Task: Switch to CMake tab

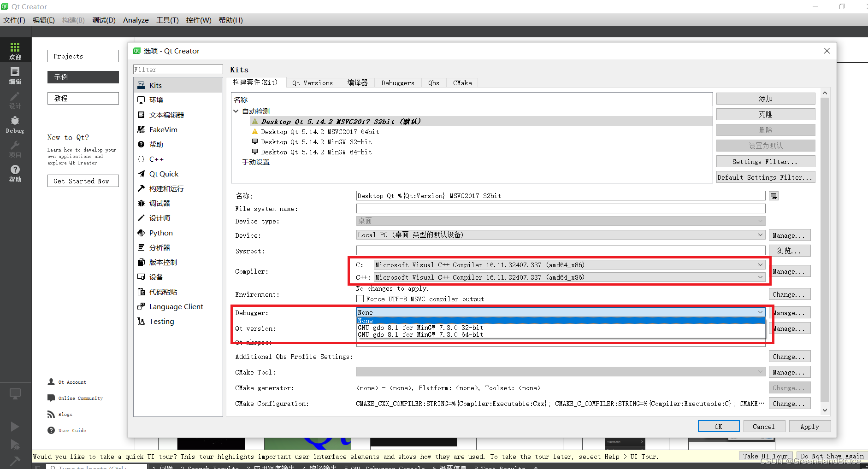Action: [462, 83]
